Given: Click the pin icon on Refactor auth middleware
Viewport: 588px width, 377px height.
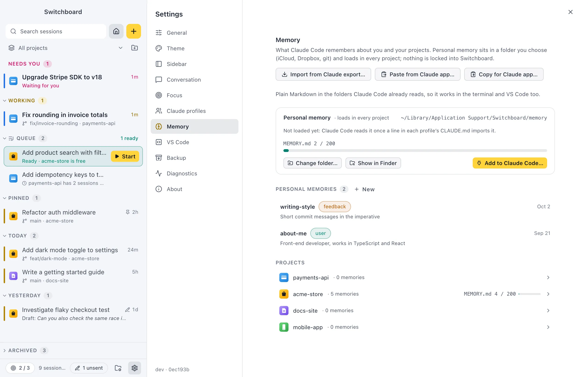Looking at the screenshot, I should 128,212.
